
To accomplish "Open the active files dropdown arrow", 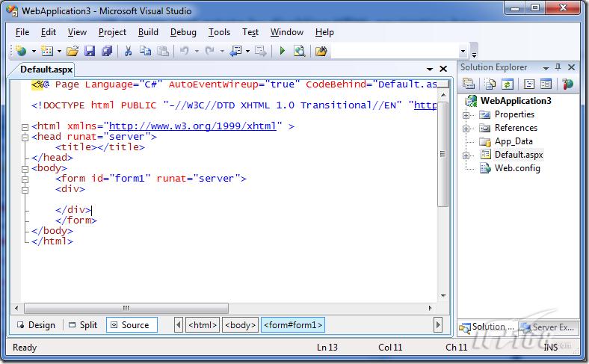I will (x=430, y=69).
